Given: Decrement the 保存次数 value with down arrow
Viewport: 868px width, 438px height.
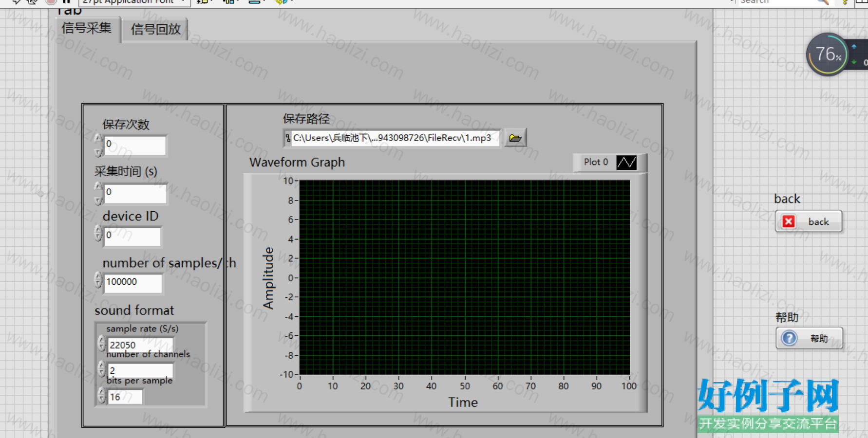Looking at the screenshot, I should (98, 152).
